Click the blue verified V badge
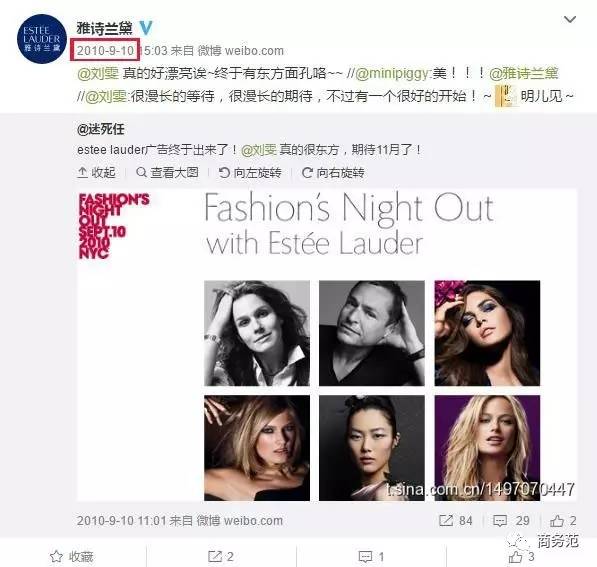This screenshot has width=597, height=567. coord(146,27)
